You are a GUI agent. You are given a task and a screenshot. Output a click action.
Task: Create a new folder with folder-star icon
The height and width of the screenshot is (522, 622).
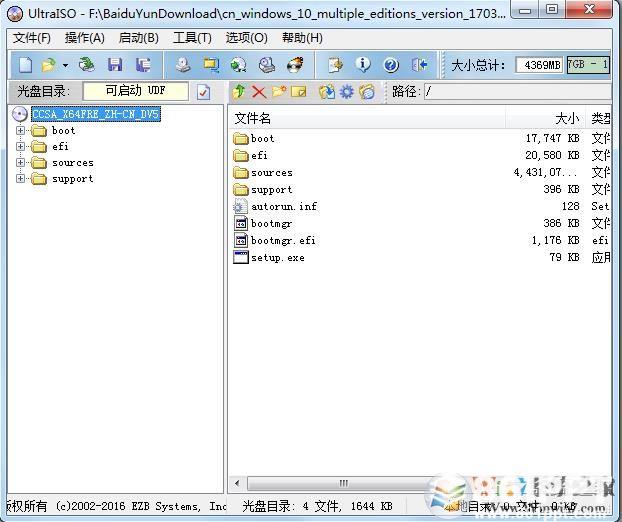click(279, 92)
